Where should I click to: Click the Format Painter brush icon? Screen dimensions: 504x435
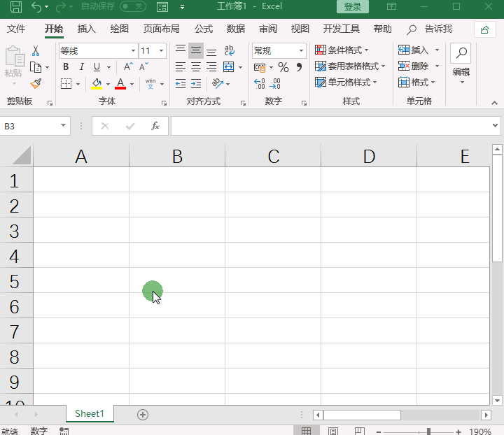[36, 84]
